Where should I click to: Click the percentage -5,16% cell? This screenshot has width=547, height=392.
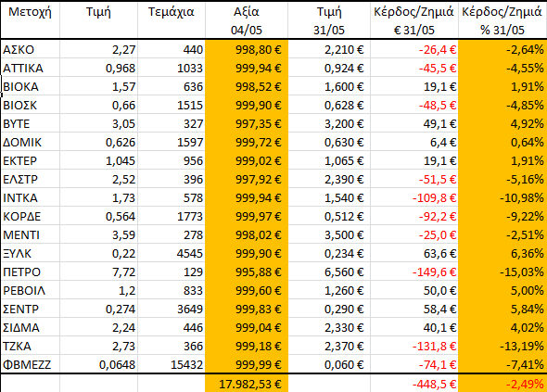coord(502,179)
